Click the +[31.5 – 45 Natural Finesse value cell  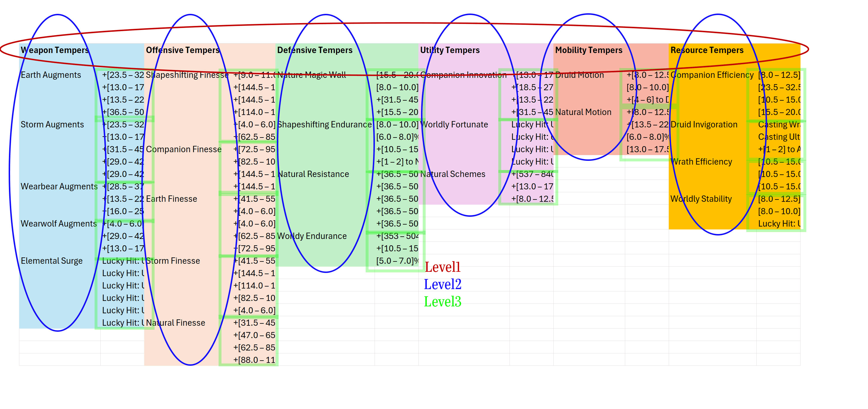[254, 323]
